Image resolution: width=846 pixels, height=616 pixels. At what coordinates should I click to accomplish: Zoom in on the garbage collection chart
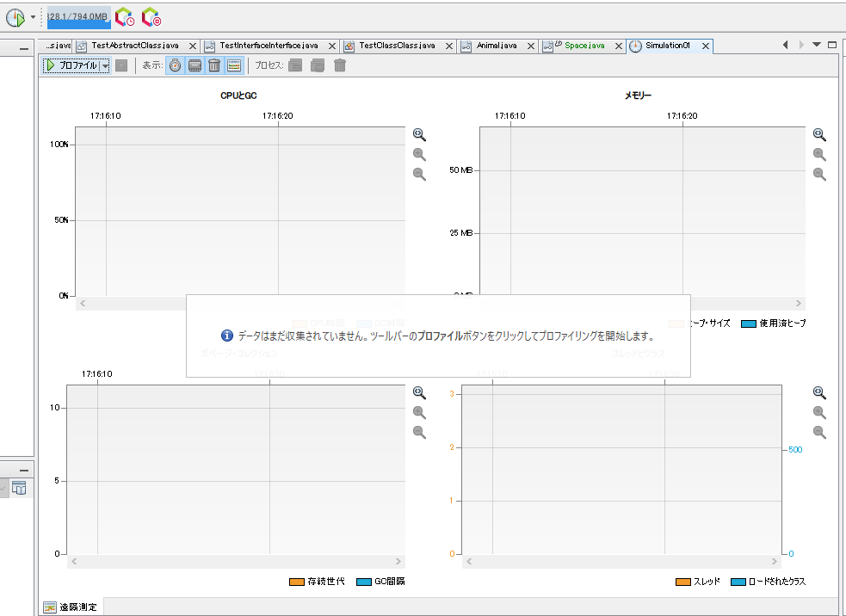[x=419, y=412]
